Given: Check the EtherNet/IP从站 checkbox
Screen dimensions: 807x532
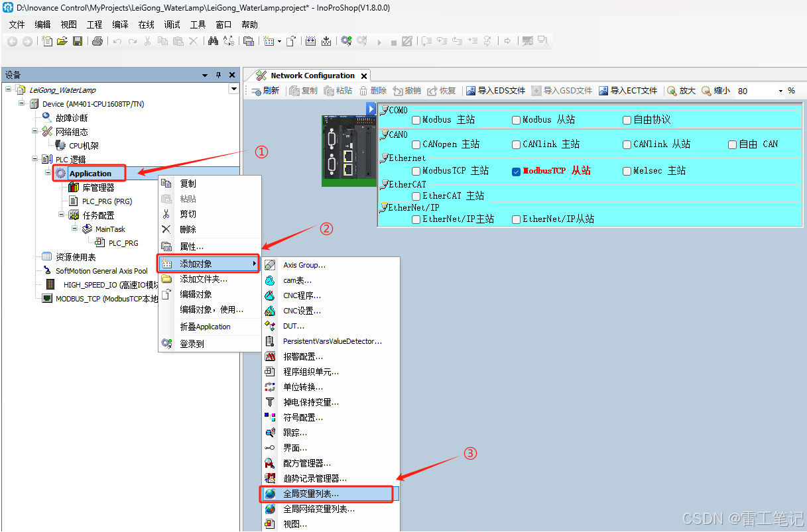Looking at the screenshot, I should (516, 219).
